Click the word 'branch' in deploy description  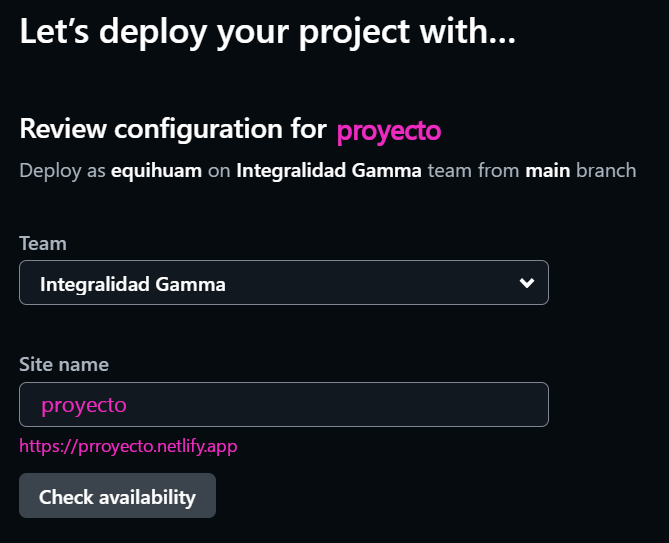[x=606, y=170]
